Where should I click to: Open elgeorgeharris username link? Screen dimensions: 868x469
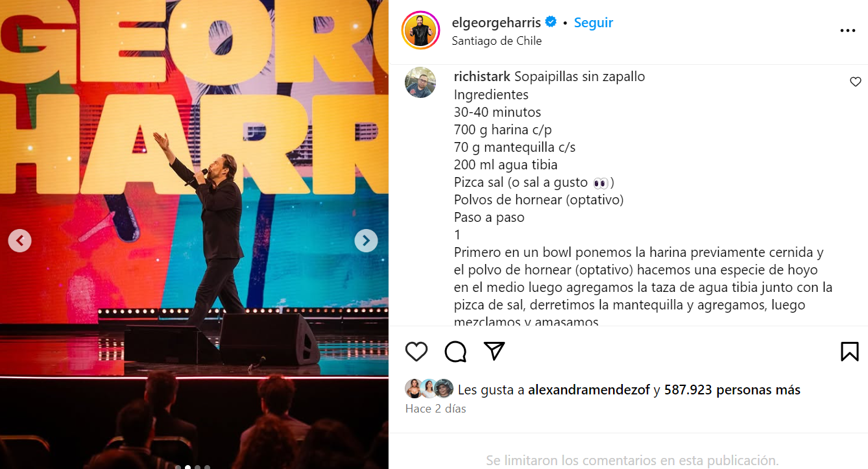[496, 23]
